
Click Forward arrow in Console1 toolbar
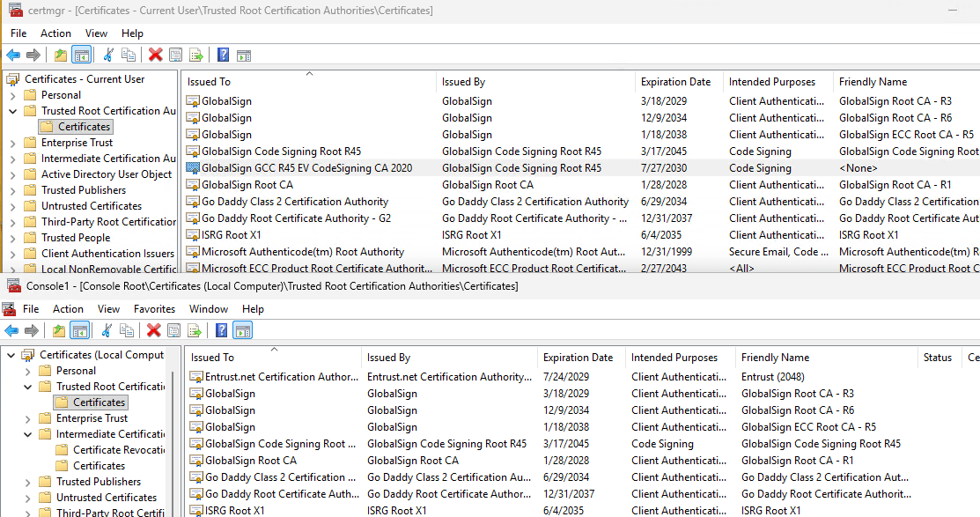[x=31, y=330]
